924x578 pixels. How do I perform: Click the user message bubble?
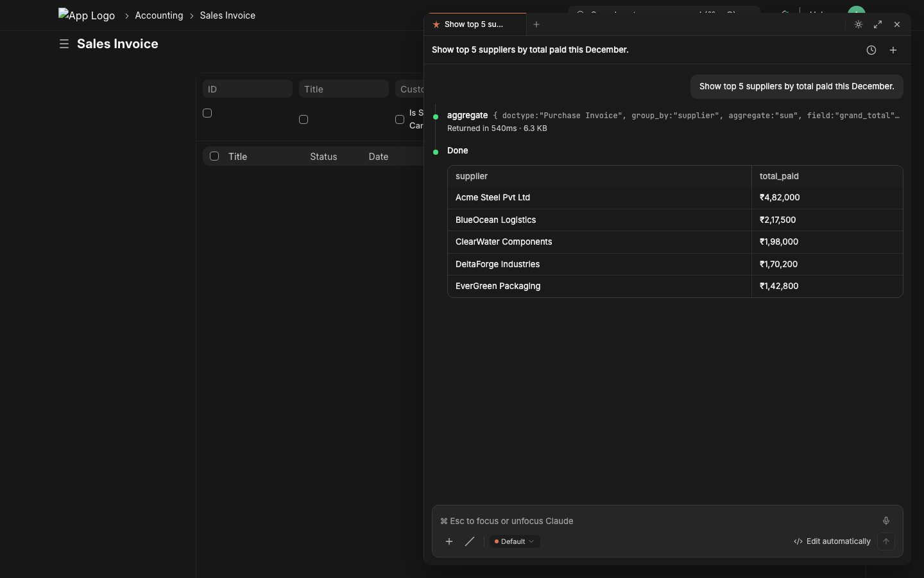(x=797, y=87)
